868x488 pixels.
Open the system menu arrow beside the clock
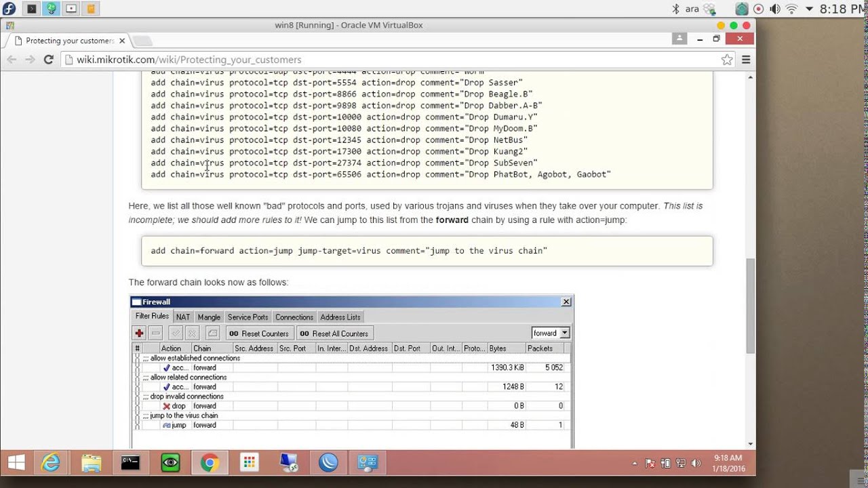pos(809,9)
